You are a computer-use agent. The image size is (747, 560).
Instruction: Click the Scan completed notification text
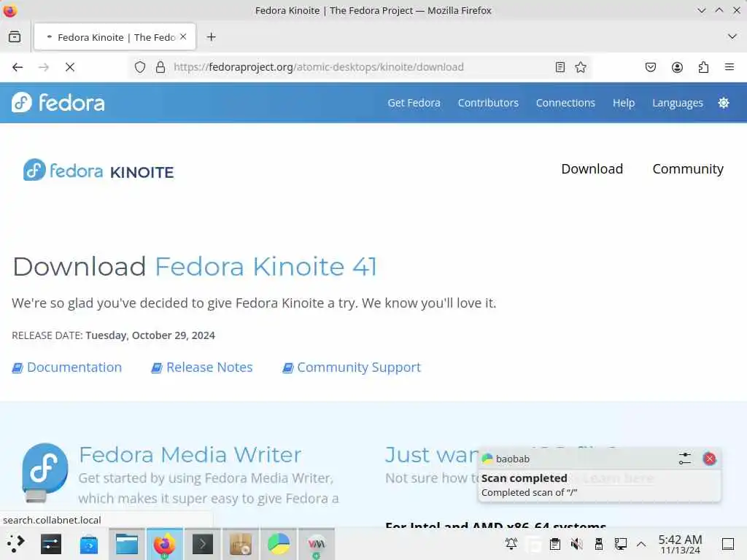pos(524,478)
